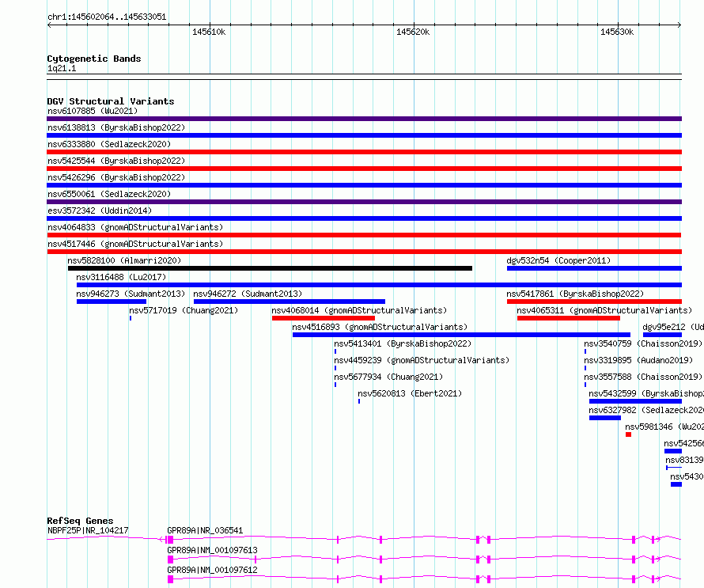The width and height of the screenshot is (704, 588).
Task: Click the 145610k ruler position label
Action: [x=209, y=32]
